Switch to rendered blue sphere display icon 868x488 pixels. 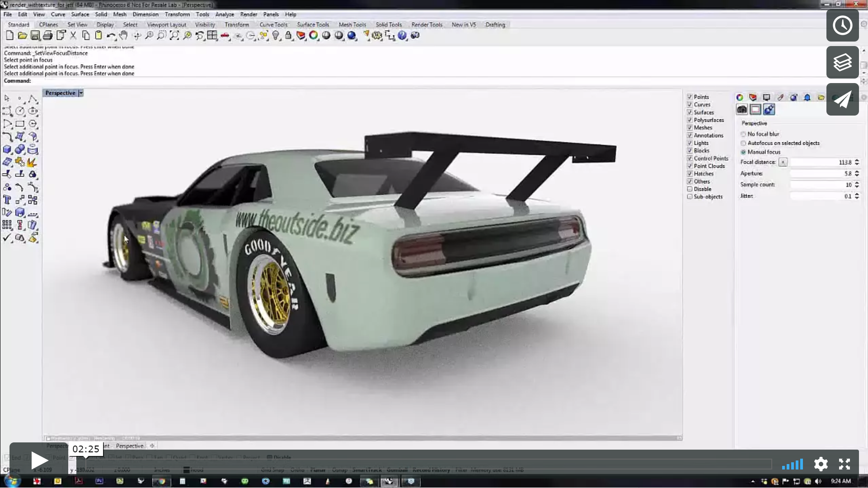tap(352, 35)
